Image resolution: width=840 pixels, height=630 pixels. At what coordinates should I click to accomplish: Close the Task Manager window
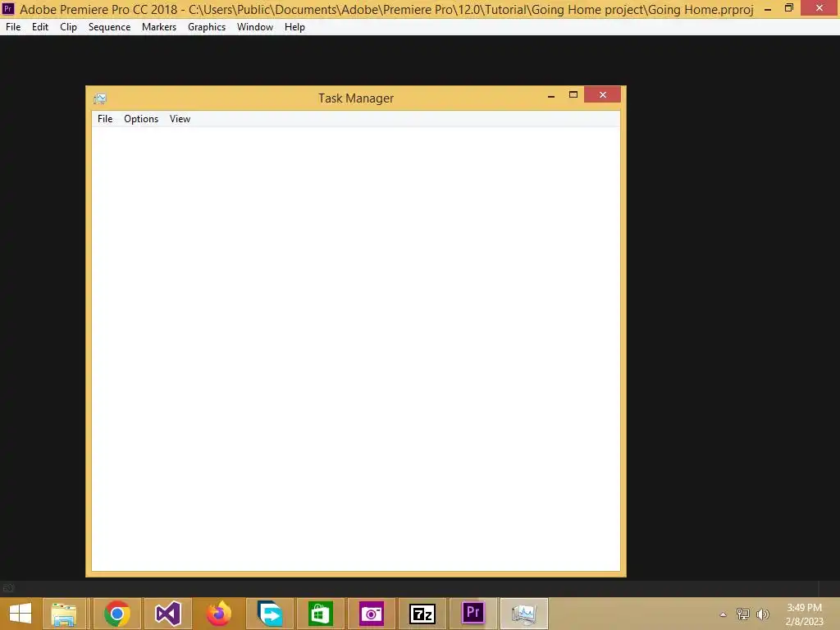point(603,95)
